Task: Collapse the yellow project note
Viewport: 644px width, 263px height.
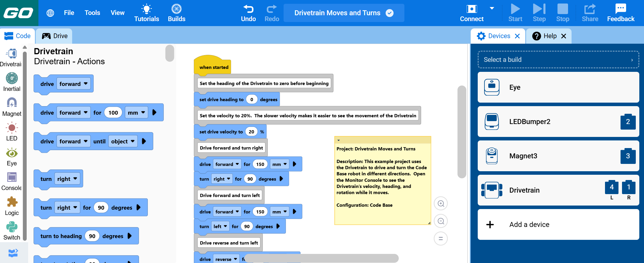Action: (x=338, y=140)
